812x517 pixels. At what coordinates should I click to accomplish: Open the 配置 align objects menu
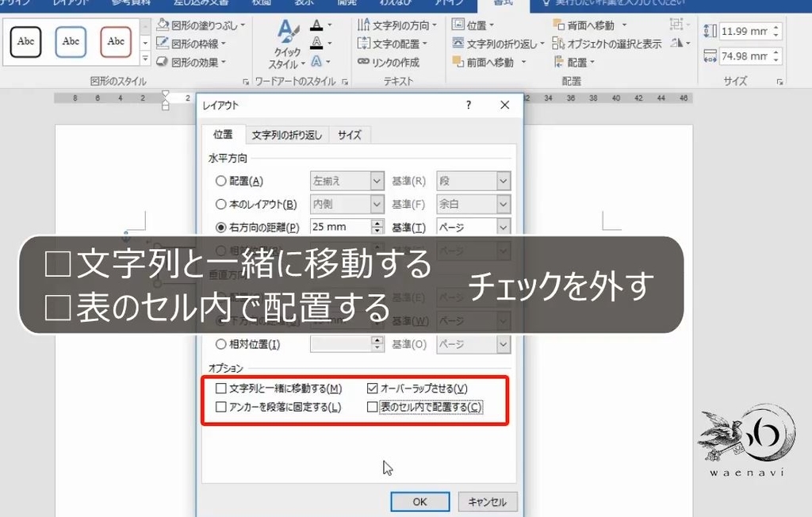click(574, 62)
